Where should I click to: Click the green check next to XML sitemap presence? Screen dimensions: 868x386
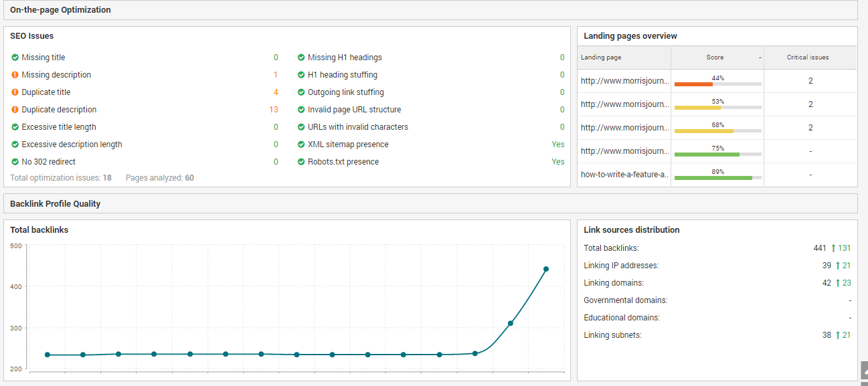click(x=301, y=144)
